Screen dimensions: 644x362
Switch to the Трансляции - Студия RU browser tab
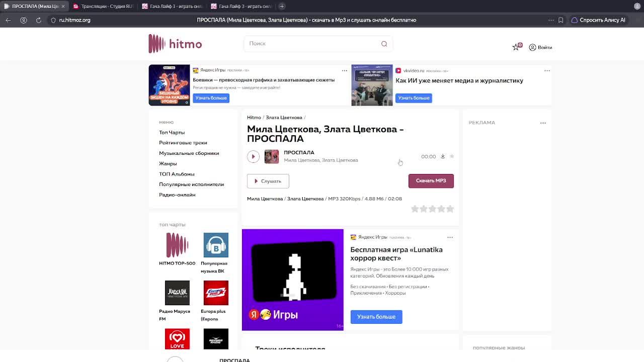(103, 6)
